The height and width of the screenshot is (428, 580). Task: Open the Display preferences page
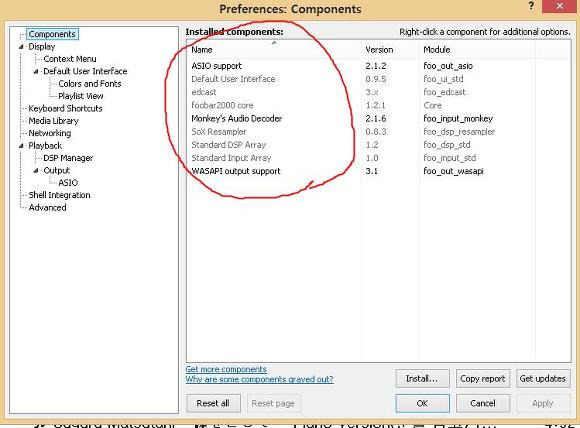[42, 47]
